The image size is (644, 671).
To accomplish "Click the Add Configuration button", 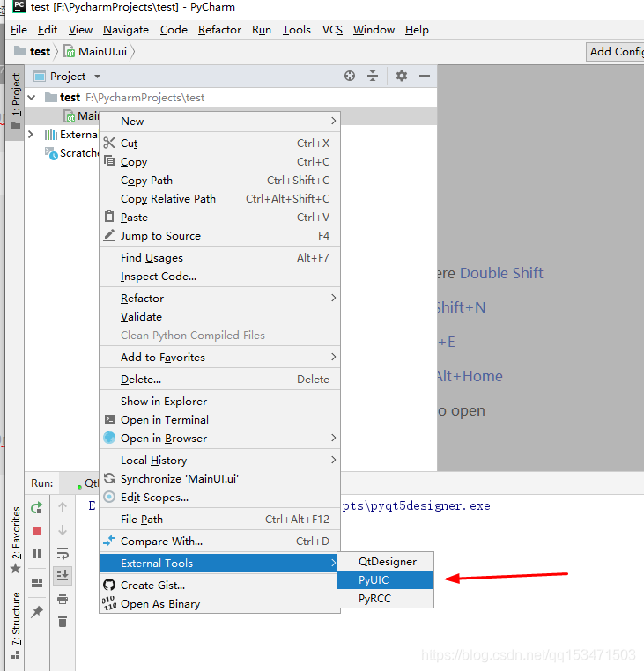I will pos(615,52).
